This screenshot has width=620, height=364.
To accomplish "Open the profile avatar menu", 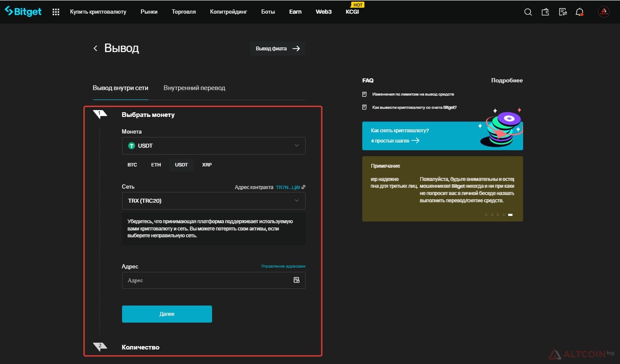I will coord(604,12).
